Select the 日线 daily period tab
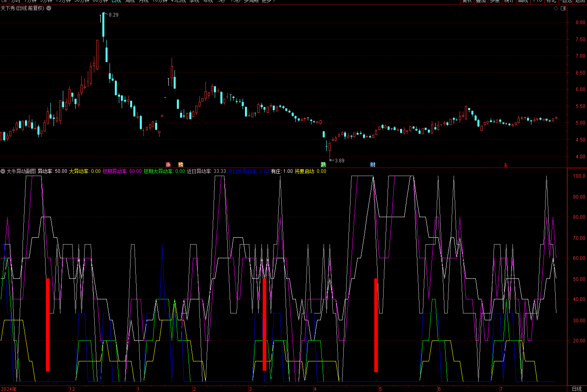This screenshot has width=587, height=392. [x=116, y=1]
